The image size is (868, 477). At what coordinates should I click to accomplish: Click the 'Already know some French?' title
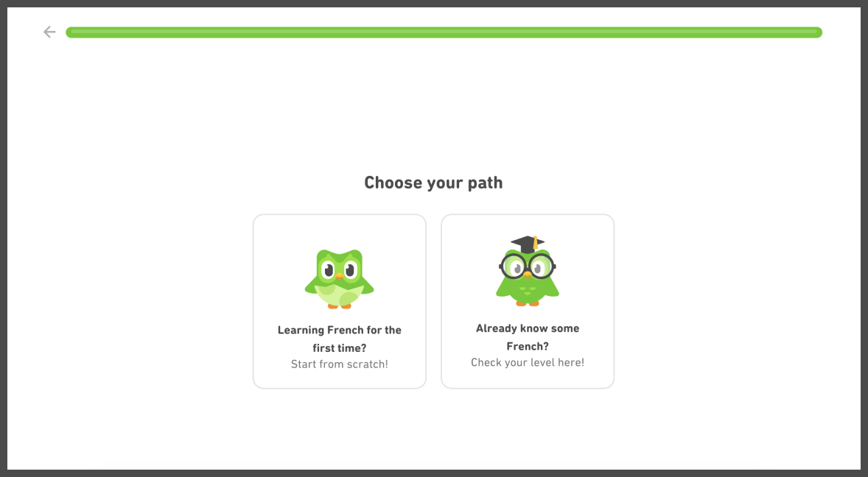pyautogui.click(x=528, y=337)
